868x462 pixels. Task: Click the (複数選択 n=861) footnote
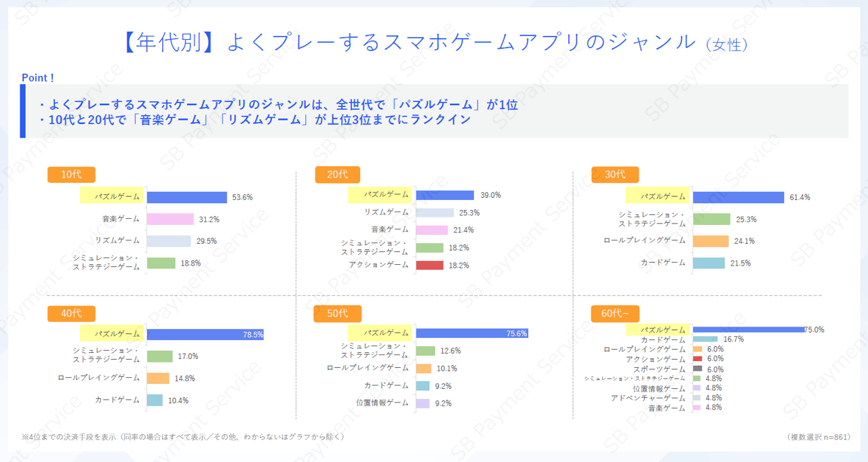point(818,437)
